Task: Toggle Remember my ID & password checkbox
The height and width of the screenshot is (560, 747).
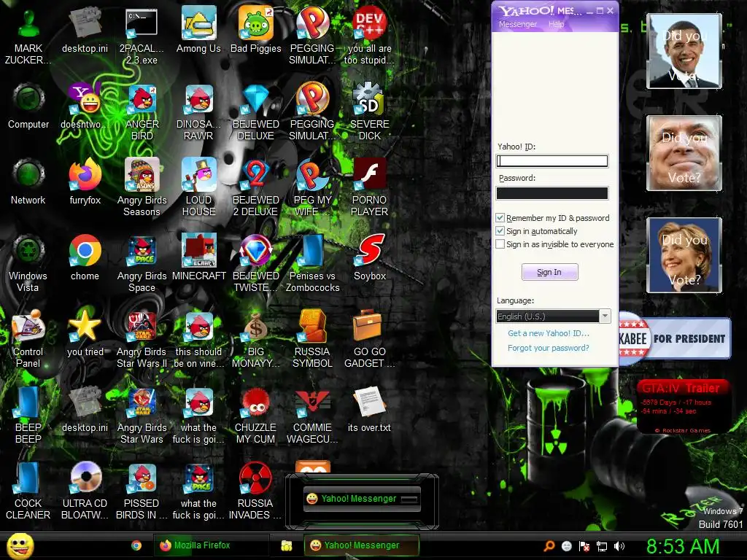Action: (x=500, y=217)
